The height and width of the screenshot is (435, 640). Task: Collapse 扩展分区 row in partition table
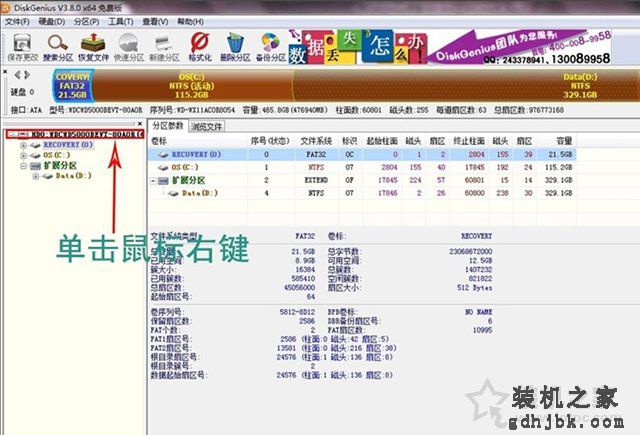pos(153,180)
